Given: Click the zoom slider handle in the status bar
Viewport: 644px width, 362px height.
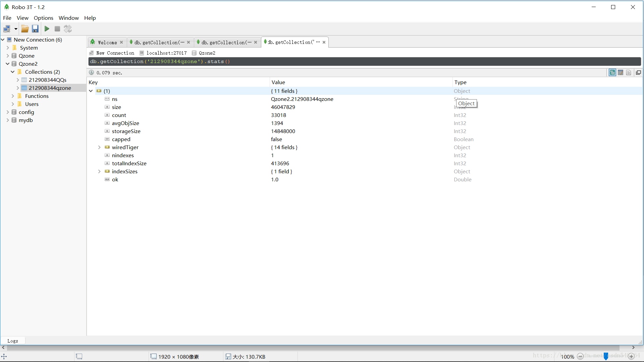Looking at the screenshot, I should coord(606,356).
